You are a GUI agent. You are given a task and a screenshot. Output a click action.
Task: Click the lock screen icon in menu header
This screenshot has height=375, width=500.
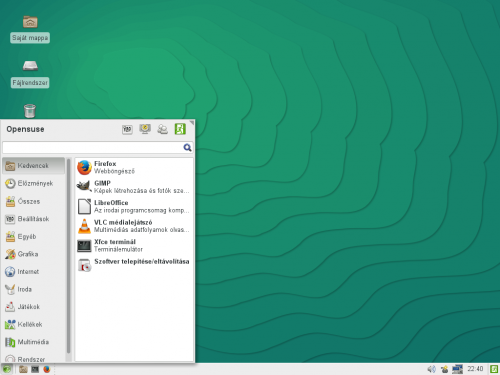tap(145, 129)
